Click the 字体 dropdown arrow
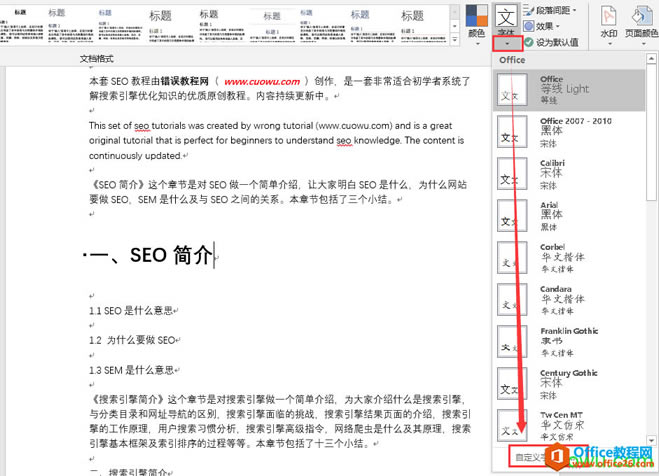 coord(507,44)
